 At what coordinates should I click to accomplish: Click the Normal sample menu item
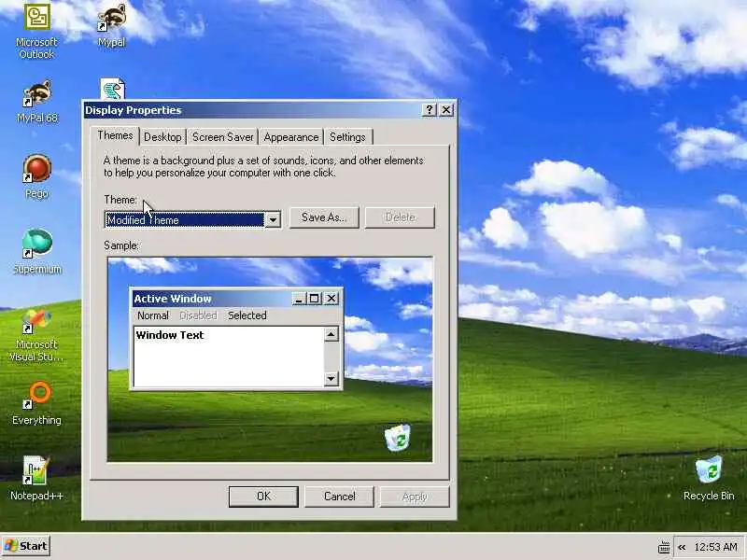tap(153, 315)
